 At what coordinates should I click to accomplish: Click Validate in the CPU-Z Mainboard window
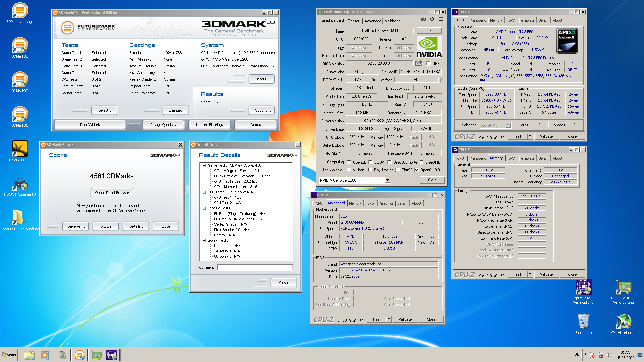pos(405,319)
